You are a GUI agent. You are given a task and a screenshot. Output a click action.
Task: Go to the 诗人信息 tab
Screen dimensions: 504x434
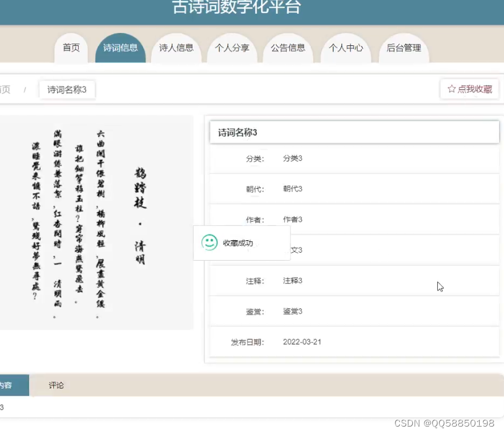[x=176, y=48]
